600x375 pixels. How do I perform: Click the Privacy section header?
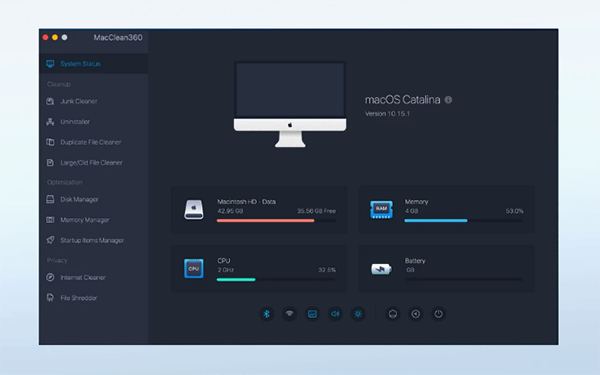(57, 260)
